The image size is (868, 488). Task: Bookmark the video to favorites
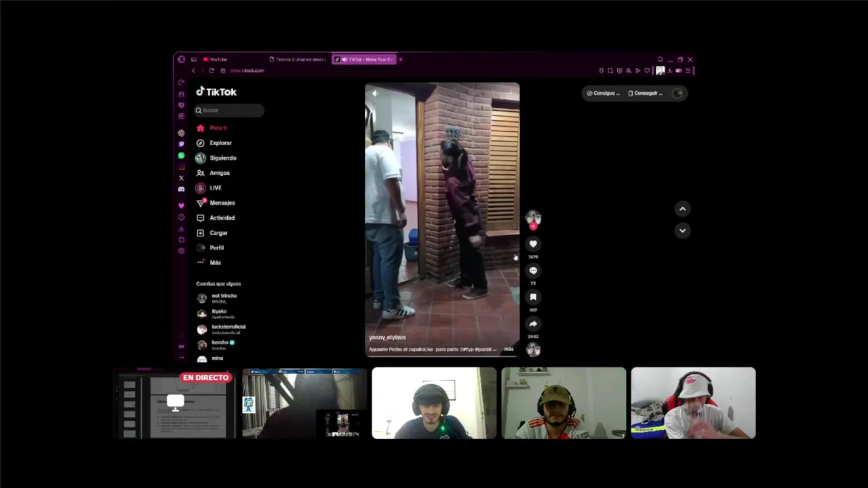point(533,297)
